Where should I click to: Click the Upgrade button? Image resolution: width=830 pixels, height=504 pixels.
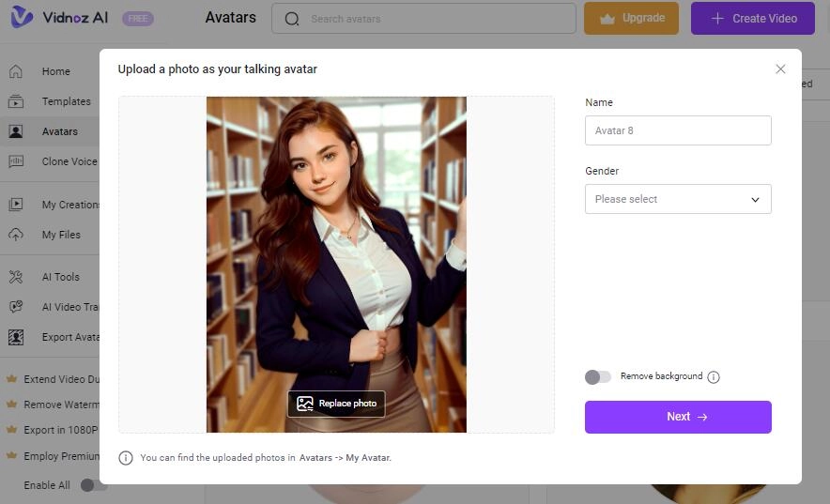pyautogui.click(x=631, y=19)
